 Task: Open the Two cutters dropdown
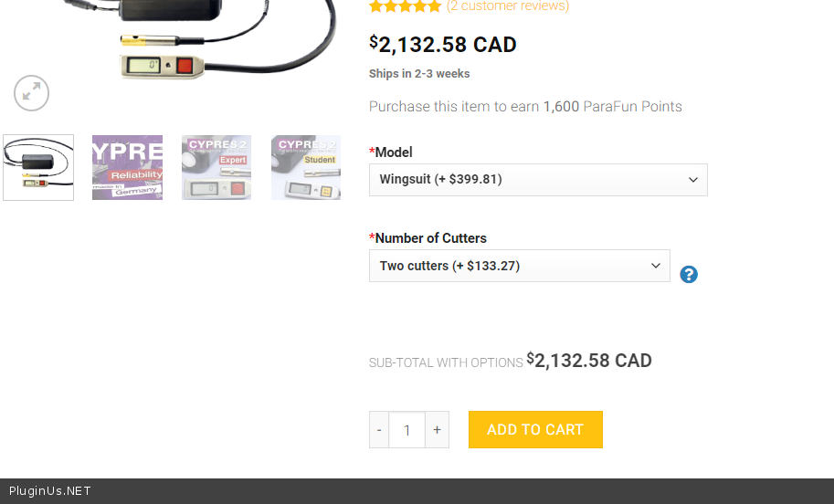click(520, 266)
